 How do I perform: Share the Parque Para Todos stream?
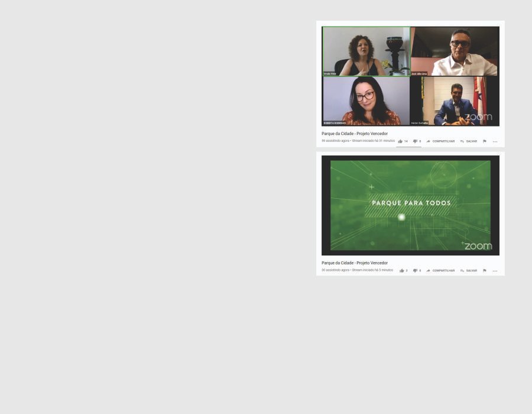(440, 271)
